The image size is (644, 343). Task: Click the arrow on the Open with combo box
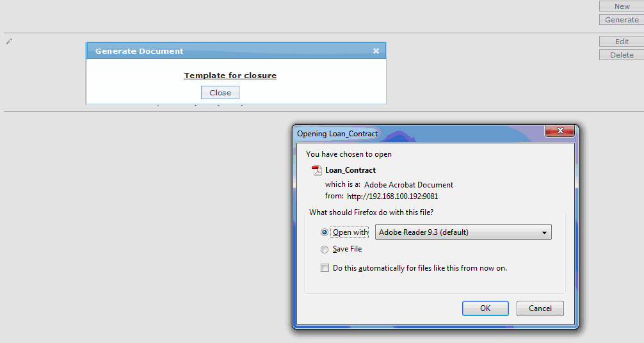pyautogui.click(x=544, y=232)
